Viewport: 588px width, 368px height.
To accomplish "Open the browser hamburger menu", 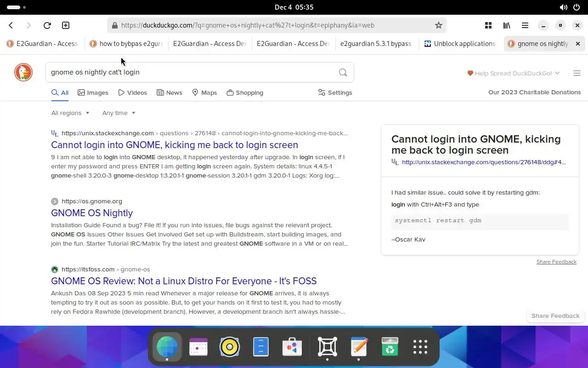I will [525, 25].
